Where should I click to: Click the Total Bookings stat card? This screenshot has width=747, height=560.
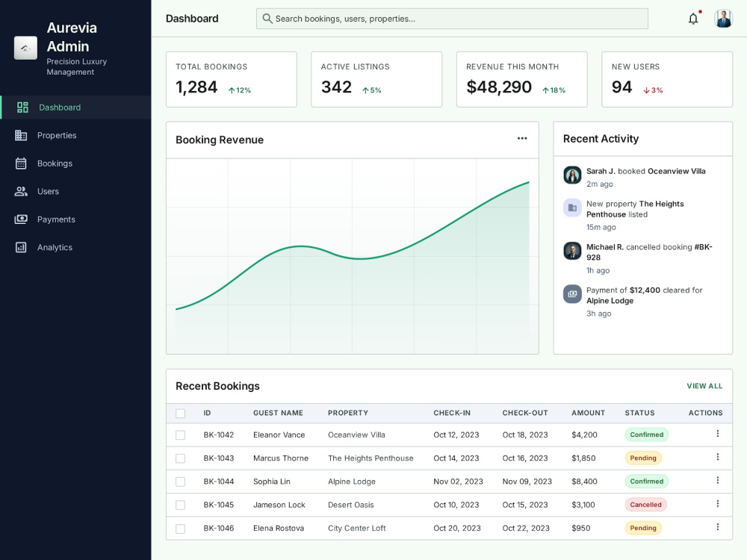click(232, 80)
